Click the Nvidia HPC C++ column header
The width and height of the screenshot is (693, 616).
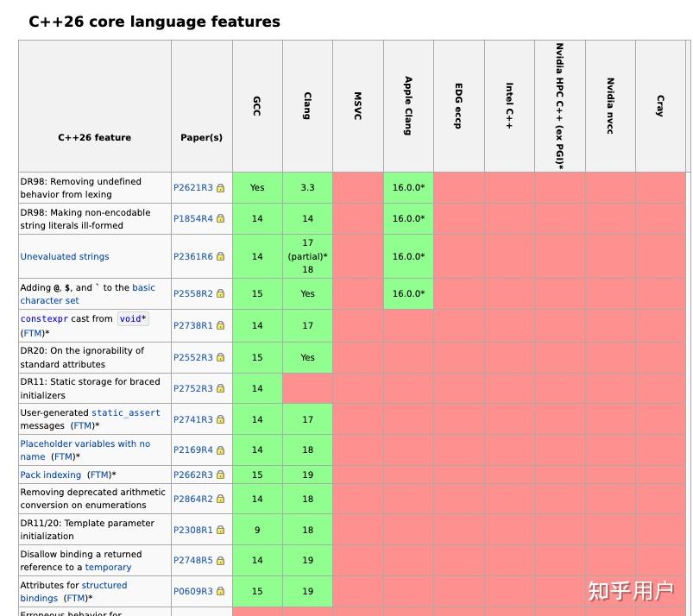[560, 106]
